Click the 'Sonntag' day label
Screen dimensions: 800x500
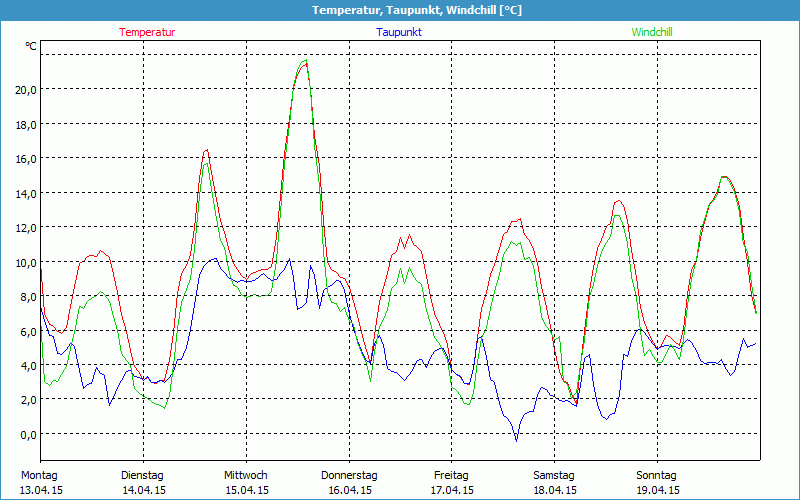(x=656, y=476)
